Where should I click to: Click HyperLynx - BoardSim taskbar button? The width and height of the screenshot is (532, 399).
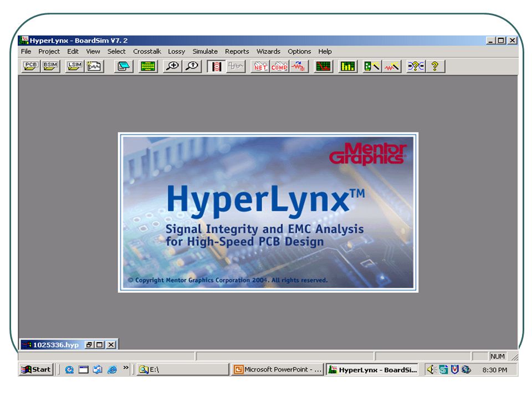coord(372,370)
